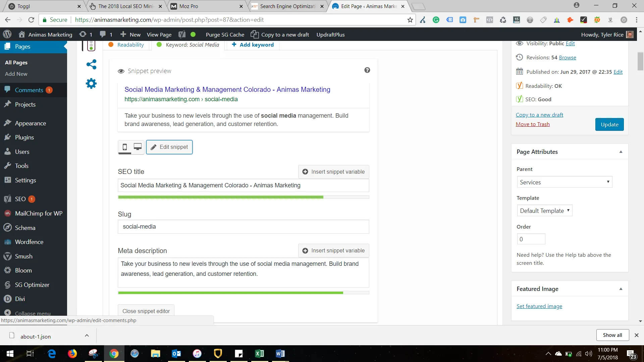
Task: Open the Parent page Services dropdown
Action: (565, 182)
